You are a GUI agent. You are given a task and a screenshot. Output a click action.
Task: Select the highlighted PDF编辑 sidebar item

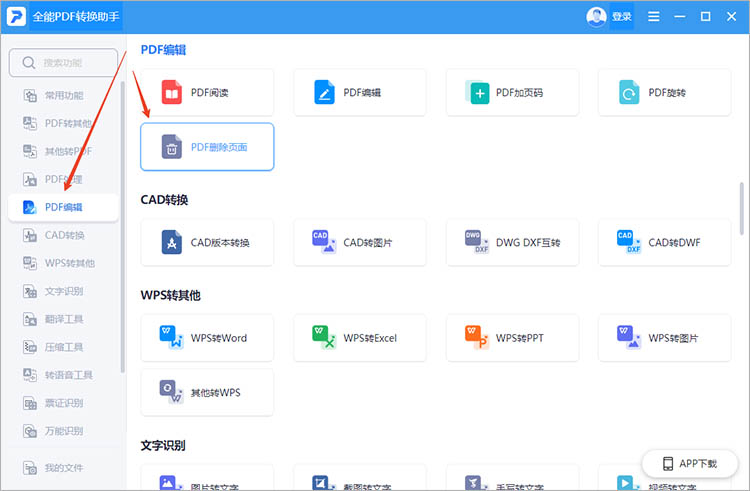pyautogui.click(x=63, y=207)
